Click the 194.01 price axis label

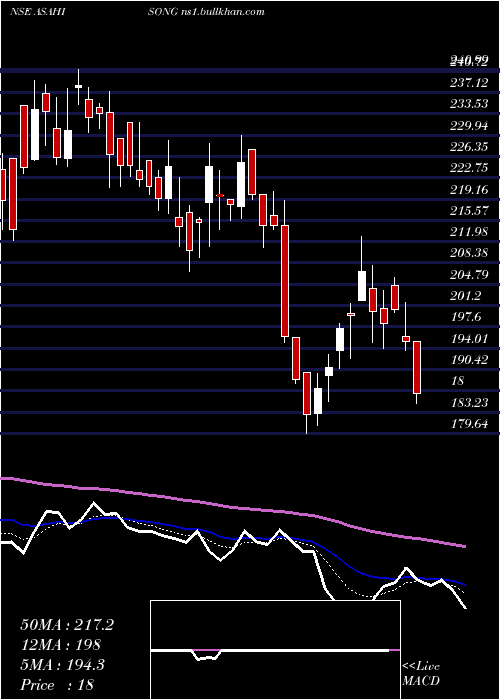click(469, 338)
